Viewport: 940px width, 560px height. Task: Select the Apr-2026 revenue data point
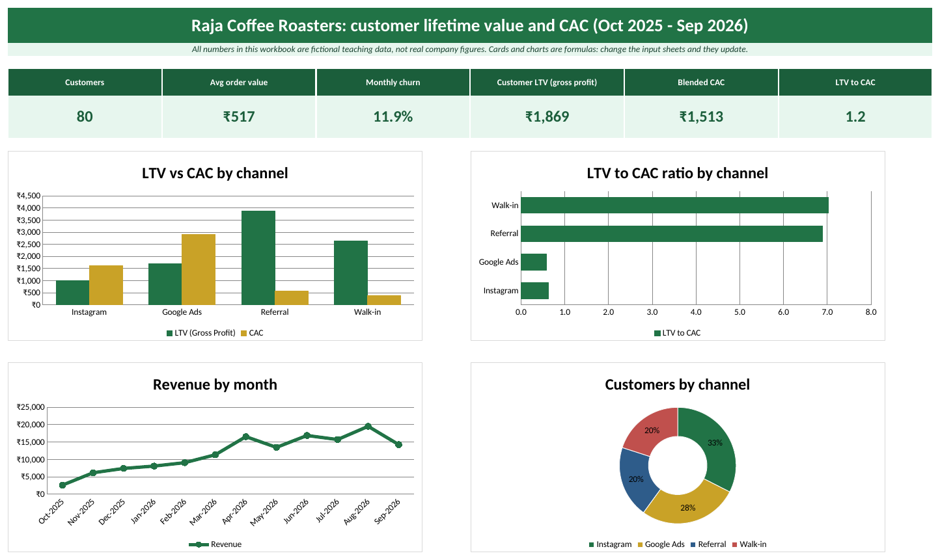click(245, 436)
